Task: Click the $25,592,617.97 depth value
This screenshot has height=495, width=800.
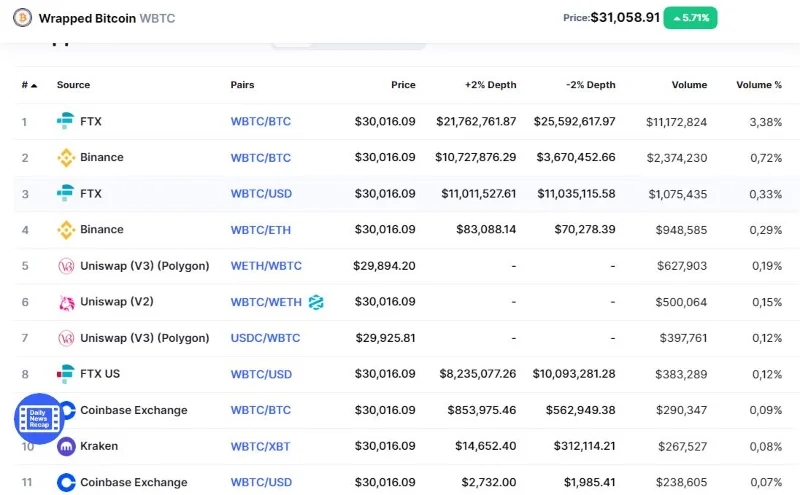Action: click(x=574, y=121)
